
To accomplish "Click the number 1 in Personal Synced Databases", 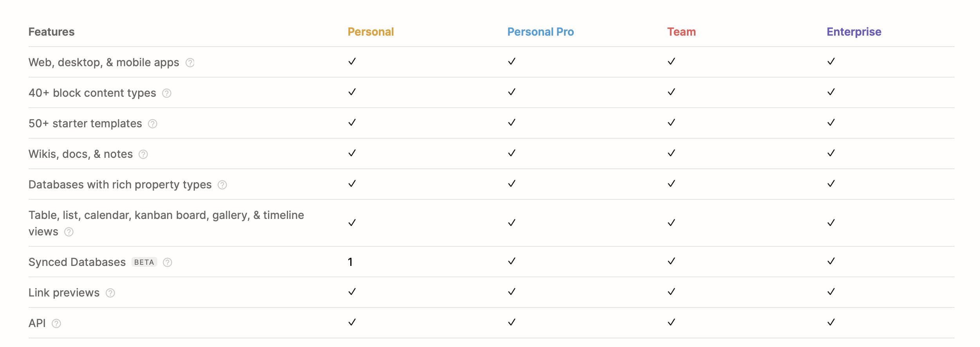I will [x=350, y=262].
